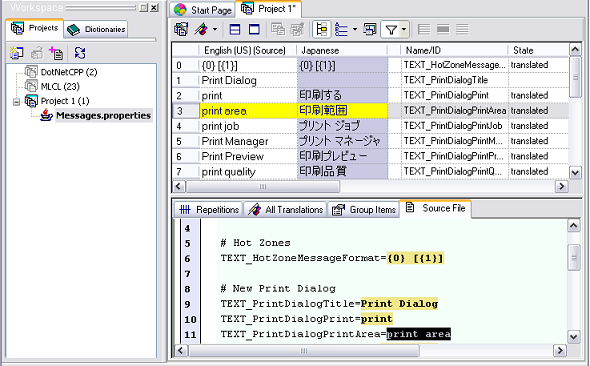Open the Group Items tab
The image size is (590, 366).
pyautogui.click(x=363, y=210)
